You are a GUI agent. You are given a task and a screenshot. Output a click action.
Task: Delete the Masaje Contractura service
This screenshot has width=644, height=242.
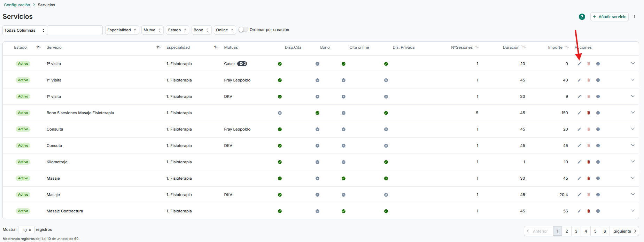(589, 211)
